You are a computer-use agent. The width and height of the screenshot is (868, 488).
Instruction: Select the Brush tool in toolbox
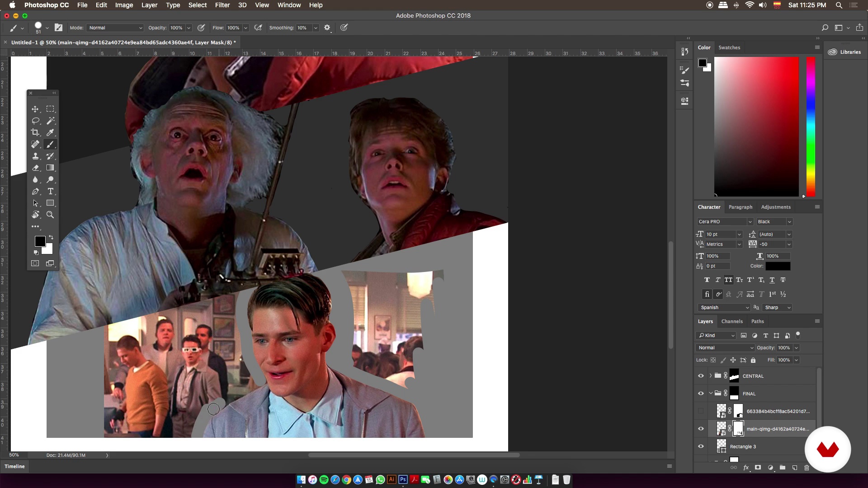(x=50, y=144)
